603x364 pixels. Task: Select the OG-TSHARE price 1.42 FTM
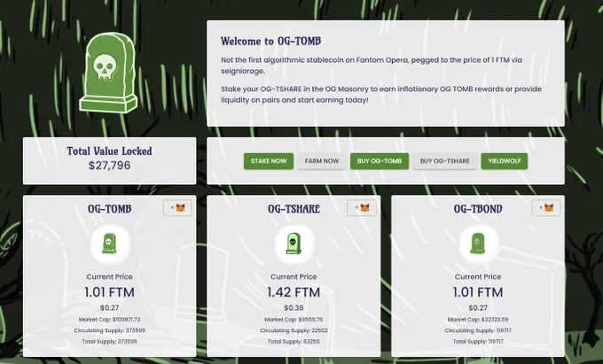(x=294, y=292)
